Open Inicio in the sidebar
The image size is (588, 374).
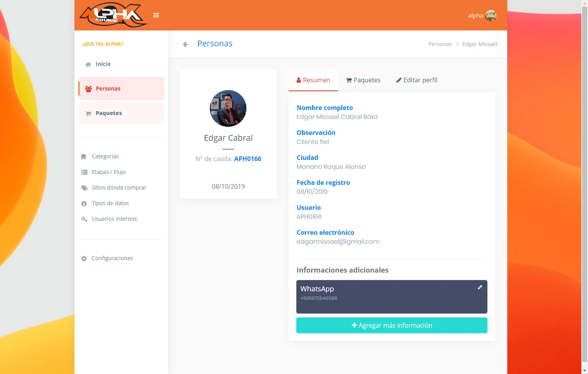tap(121, 64)
